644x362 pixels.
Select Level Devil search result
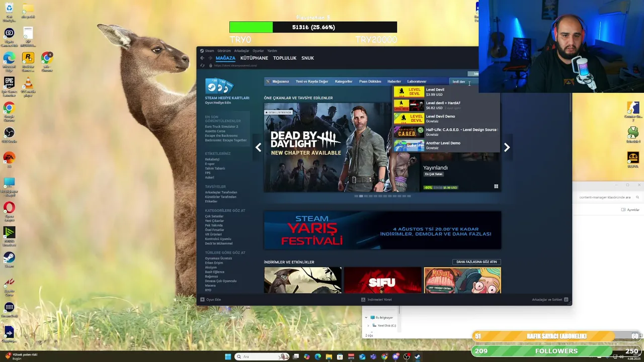(447, 92)
